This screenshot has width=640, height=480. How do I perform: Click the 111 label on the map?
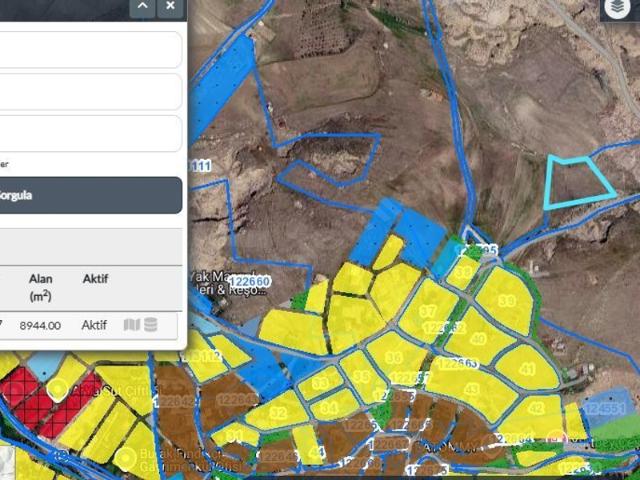click(x=200, y=166)
